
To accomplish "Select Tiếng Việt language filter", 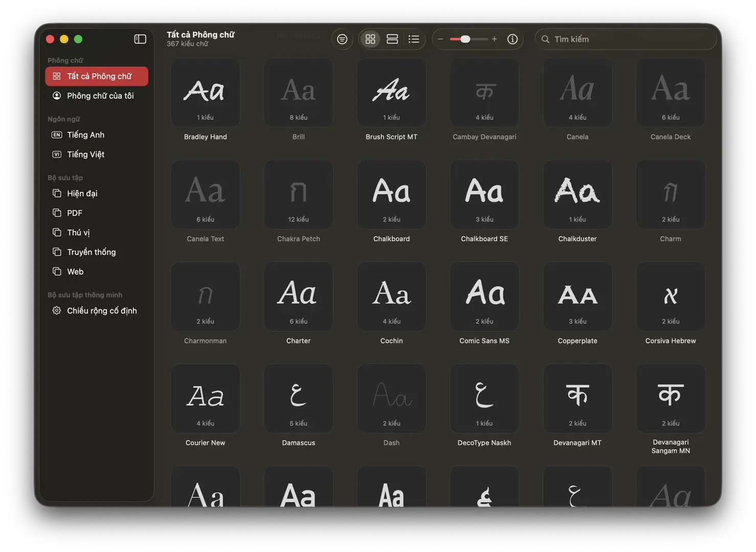I will pos(97,154).
